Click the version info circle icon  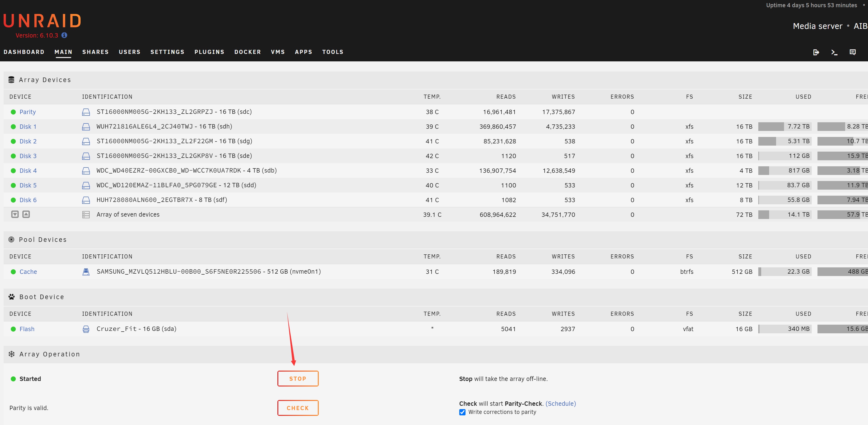tap(64, 35)
